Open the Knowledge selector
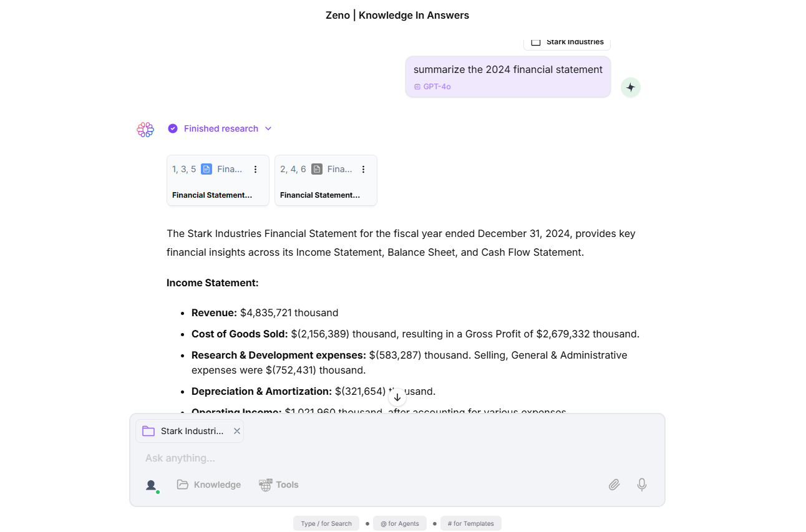806x532 pixels. (x=209, y=485)
